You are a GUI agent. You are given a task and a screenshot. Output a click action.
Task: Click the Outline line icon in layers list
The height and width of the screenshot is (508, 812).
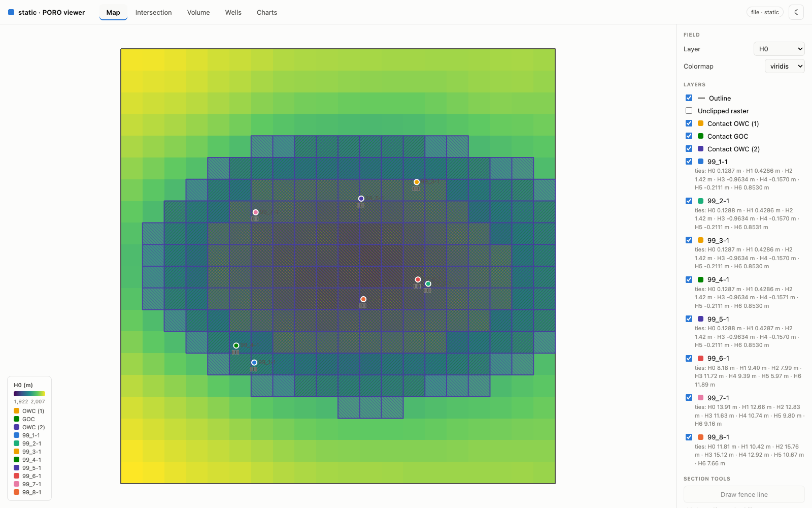tap(701, 98)
